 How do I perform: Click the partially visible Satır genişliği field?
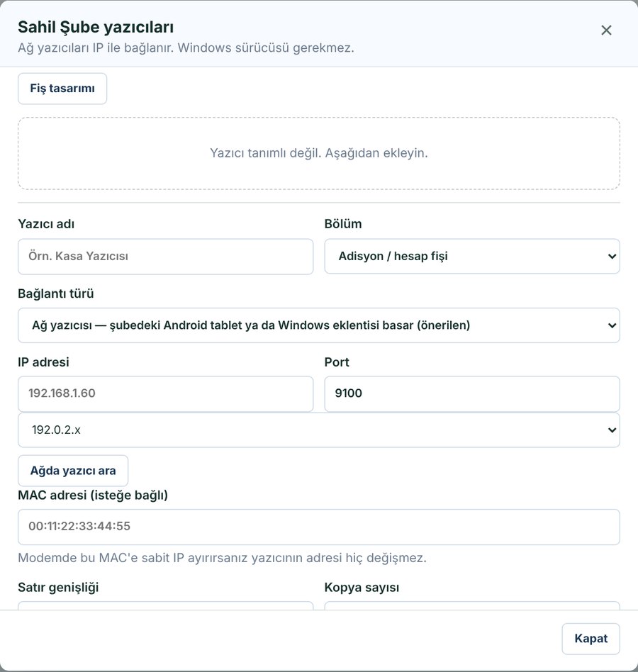coord(165,605)
